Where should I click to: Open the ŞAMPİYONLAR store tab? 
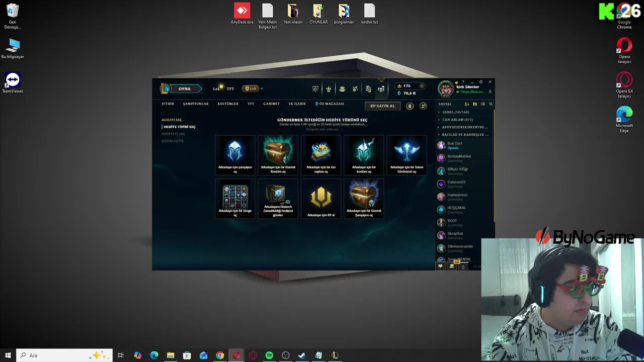click(x=196, y=104)
